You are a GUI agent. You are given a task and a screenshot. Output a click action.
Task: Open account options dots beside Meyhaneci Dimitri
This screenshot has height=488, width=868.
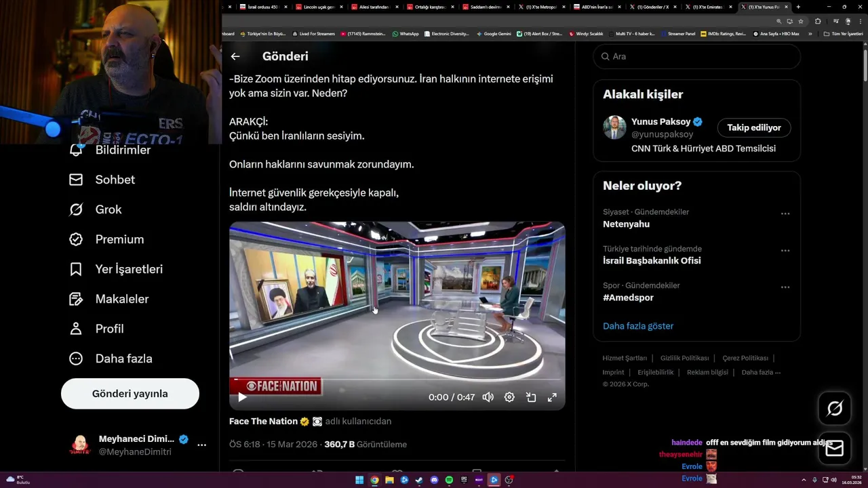point(201,445)
